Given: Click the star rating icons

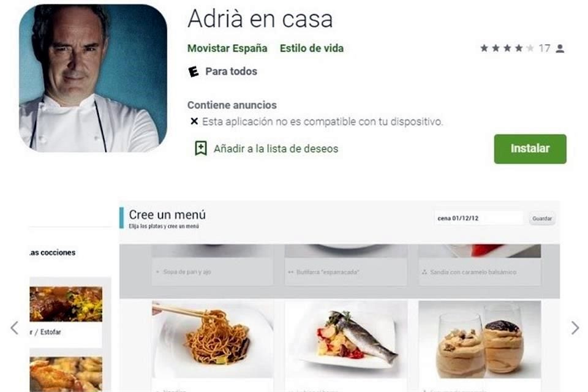Looking at the screenshot, I should click(x=507, y=48).
